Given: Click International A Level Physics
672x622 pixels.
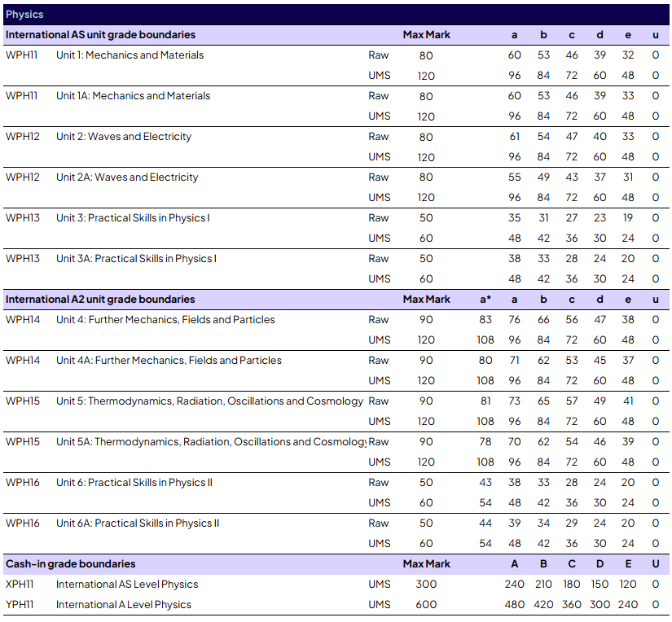Looking at the screenshot, I should 124,604.
